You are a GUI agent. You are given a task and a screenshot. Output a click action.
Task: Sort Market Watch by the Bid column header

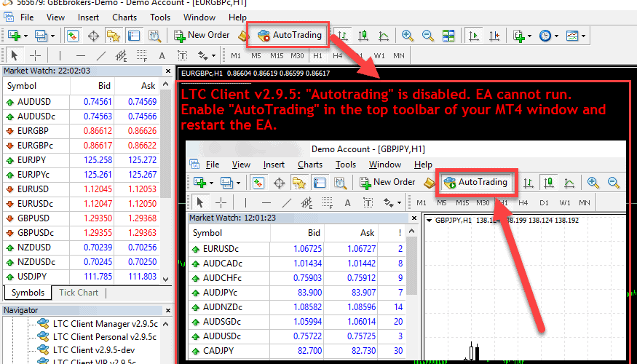[92, 86]
